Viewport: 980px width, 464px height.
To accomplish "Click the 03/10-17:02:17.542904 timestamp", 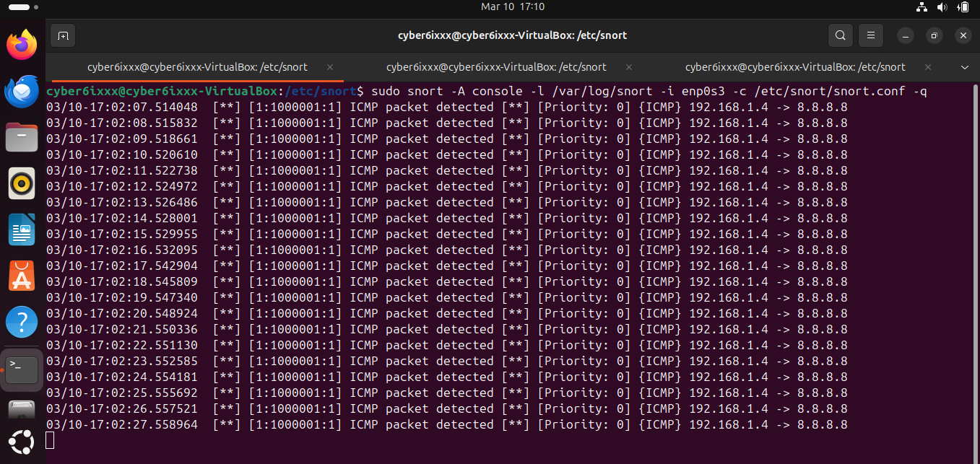I will tap(122, 266).
